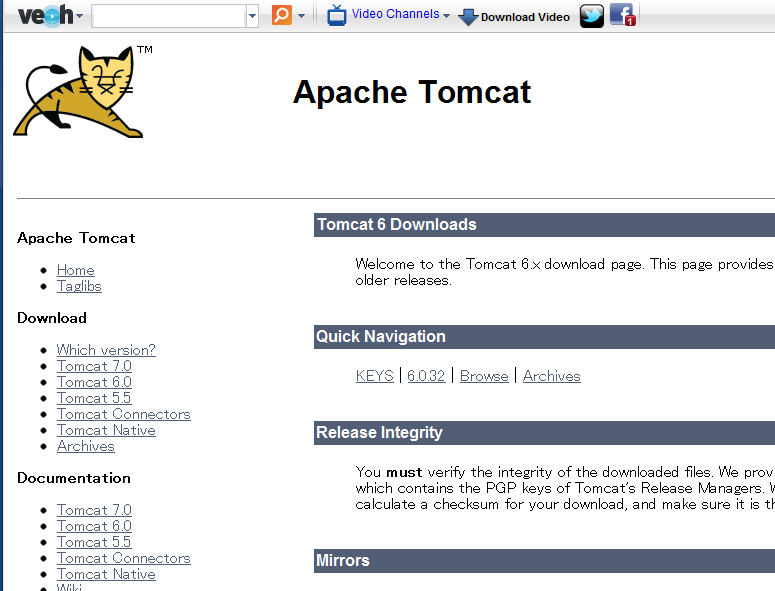Open Tomcat Native under Download
The image size is (775, 591).
tap(106, 430)
